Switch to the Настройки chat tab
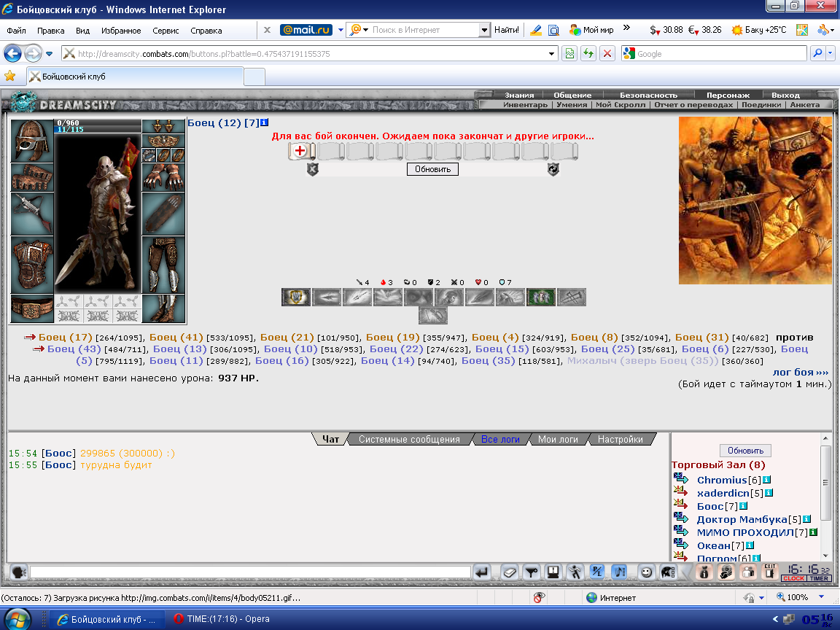 621,439
